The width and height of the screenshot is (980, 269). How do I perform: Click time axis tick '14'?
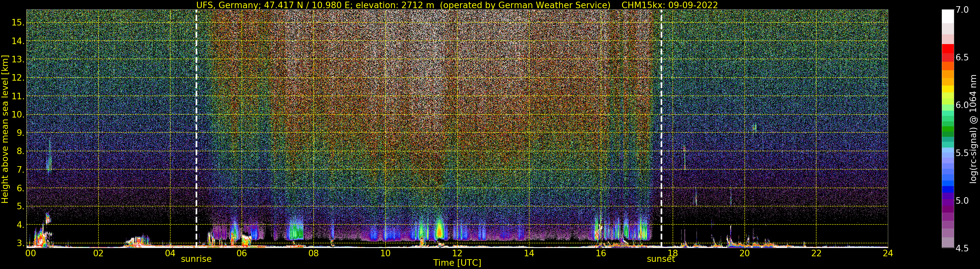tap(529, 253)
